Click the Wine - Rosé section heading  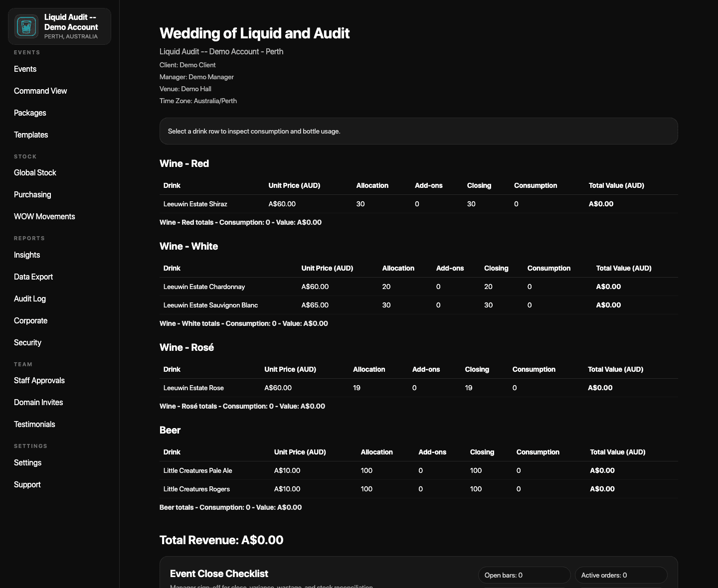186,347
